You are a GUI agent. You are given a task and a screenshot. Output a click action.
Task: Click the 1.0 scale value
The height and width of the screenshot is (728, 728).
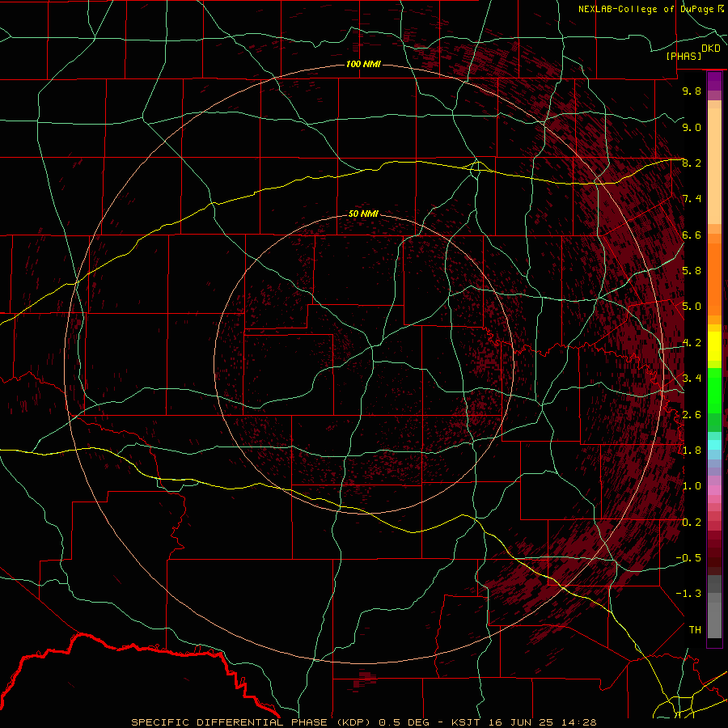pyautogui.click(x=692, y=486)
